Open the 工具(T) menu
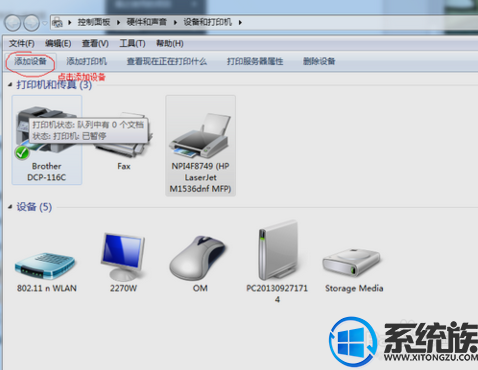The height and width of the screenshot is (370, 478). tap(132, 43)
